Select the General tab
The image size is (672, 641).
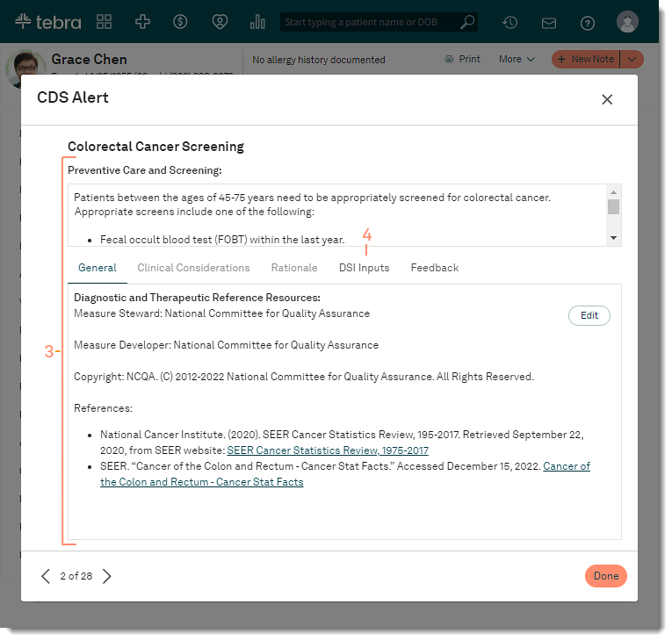point(98,268)
